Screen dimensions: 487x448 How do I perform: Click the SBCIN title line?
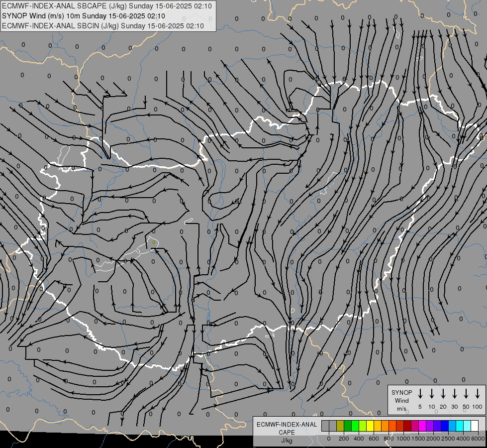coord(103,26)
